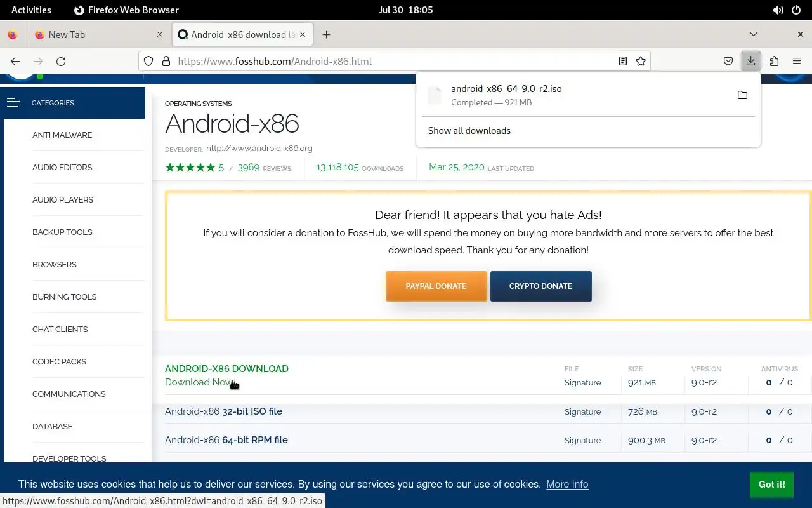Open the system power menu icon
The height and width of the screenshot is (508, 812).
coord(797,10)
